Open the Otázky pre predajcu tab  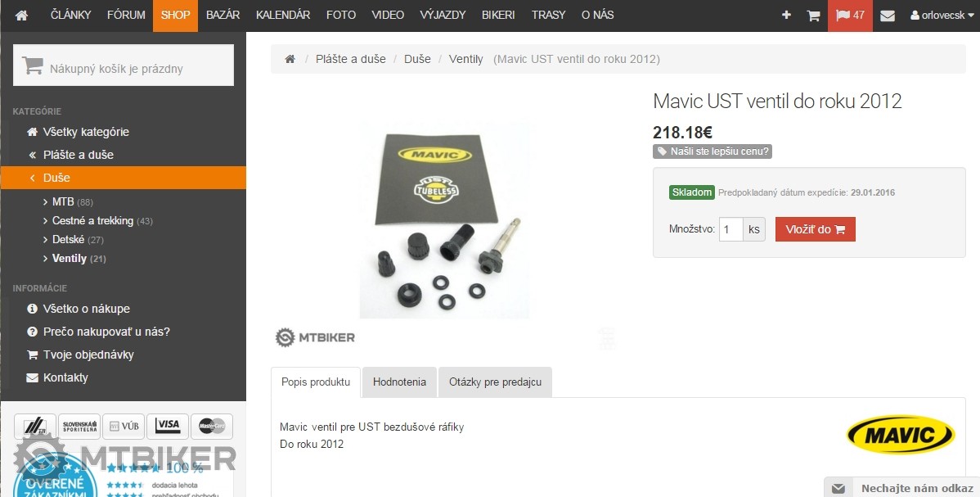(x=495, y=382)
